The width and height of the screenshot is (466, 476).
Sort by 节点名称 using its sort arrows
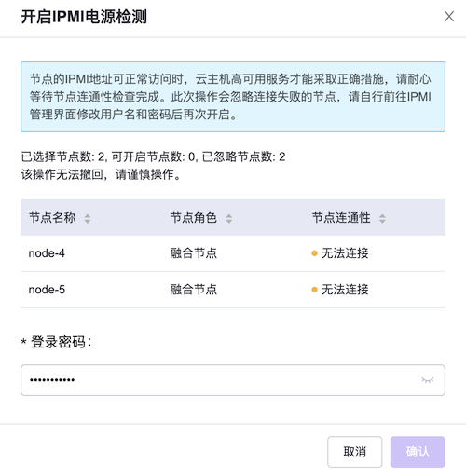pos(88,218)
